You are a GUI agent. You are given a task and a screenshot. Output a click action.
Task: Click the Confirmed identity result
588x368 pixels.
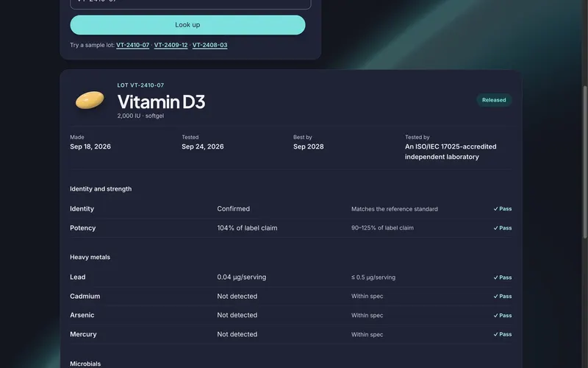[233, 209]
